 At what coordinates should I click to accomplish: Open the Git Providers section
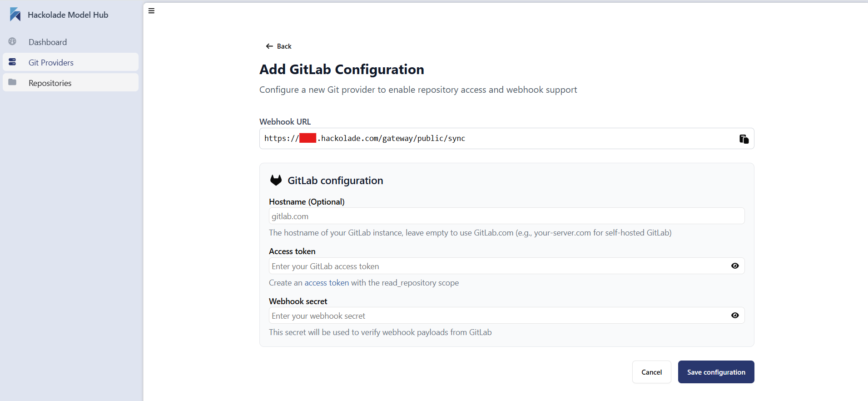(50, 62)
